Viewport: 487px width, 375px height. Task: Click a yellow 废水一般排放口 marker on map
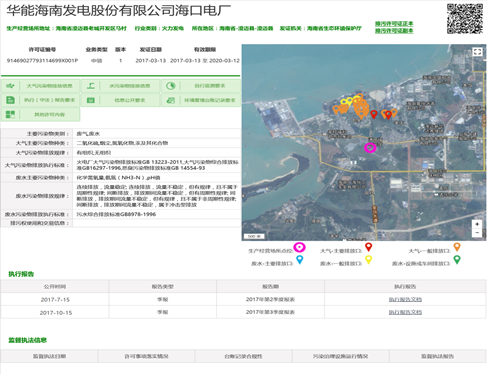(x=344, y=102)
